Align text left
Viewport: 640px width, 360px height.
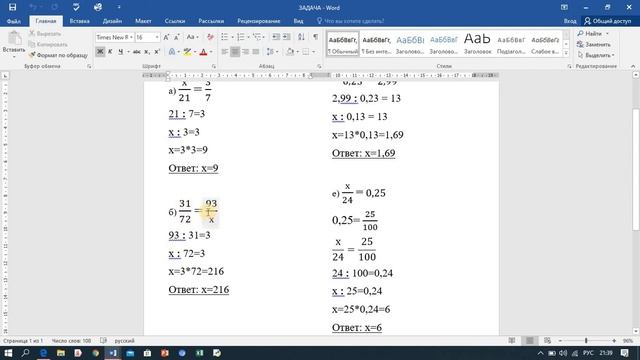point(224,52)
